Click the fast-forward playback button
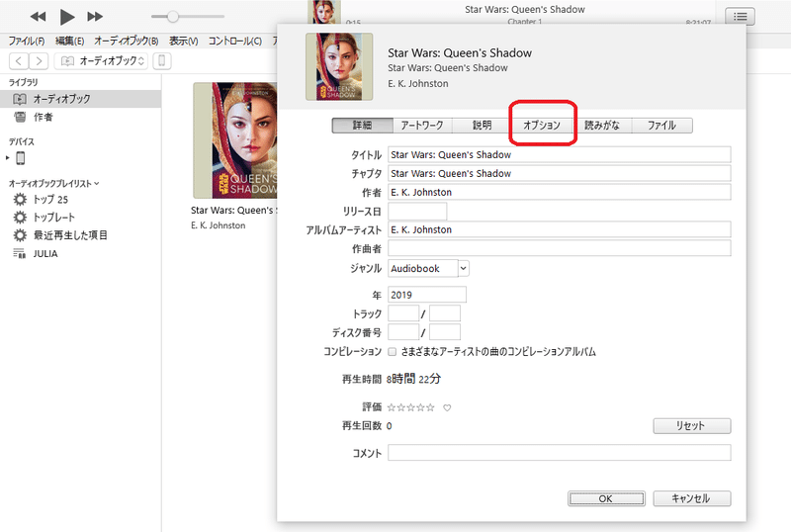The width and height of the screenshot is (791, 532). [x=95, y=17]
